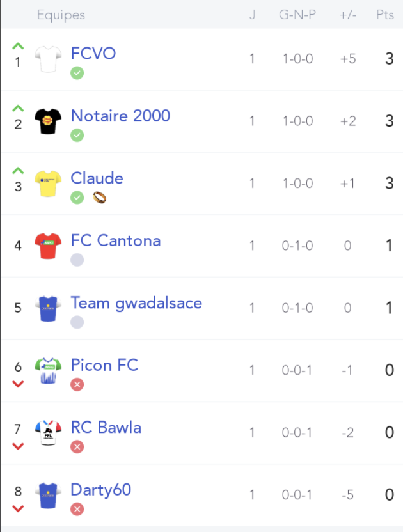Click FC Cantona's red jersey icon
The height and width of the screenshot is (532, 403).
coord(48,246)
